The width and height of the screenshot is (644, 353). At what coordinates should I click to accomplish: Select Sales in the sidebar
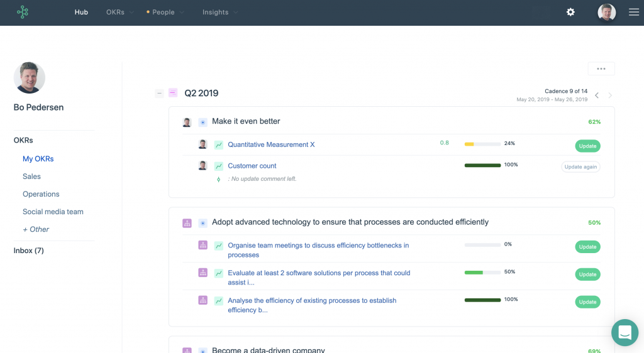[31, 176]
